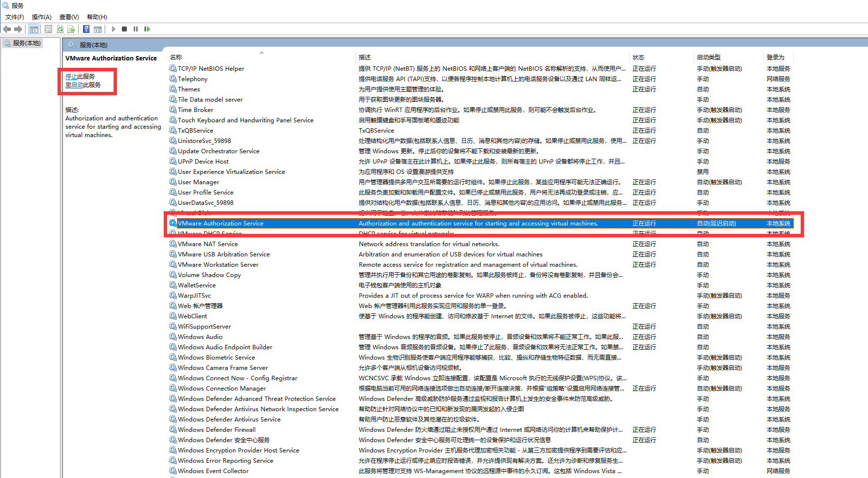
Task: Pause the service using the pause icon
Action: pos(135,29)
